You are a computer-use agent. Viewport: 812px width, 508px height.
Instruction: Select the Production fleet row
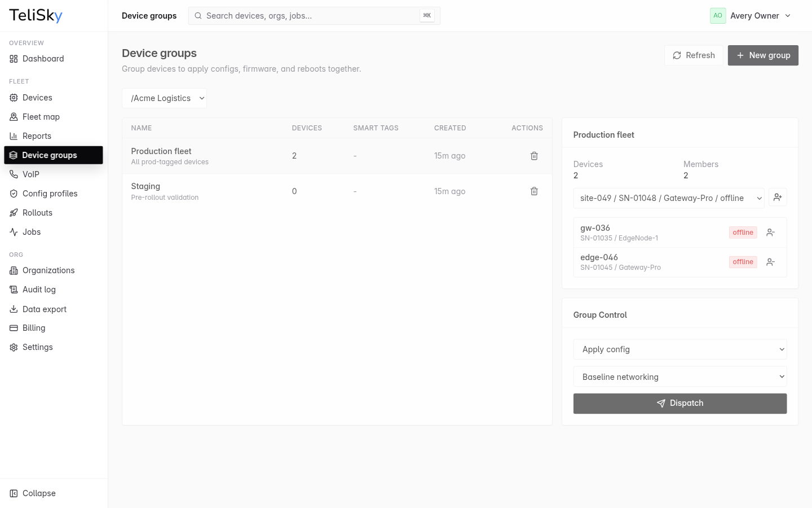click(x=337, y=156)
